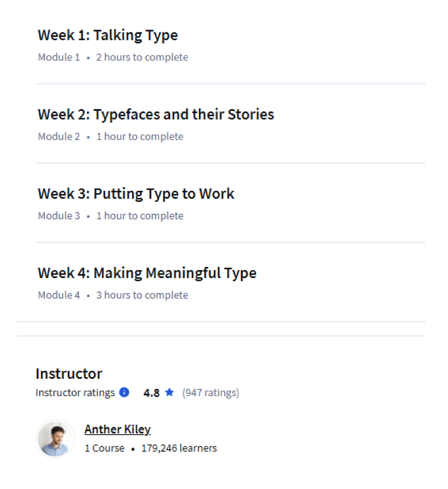Click "2 hours to complete" text
The image size is (448, 489).
tap(142, 57)
